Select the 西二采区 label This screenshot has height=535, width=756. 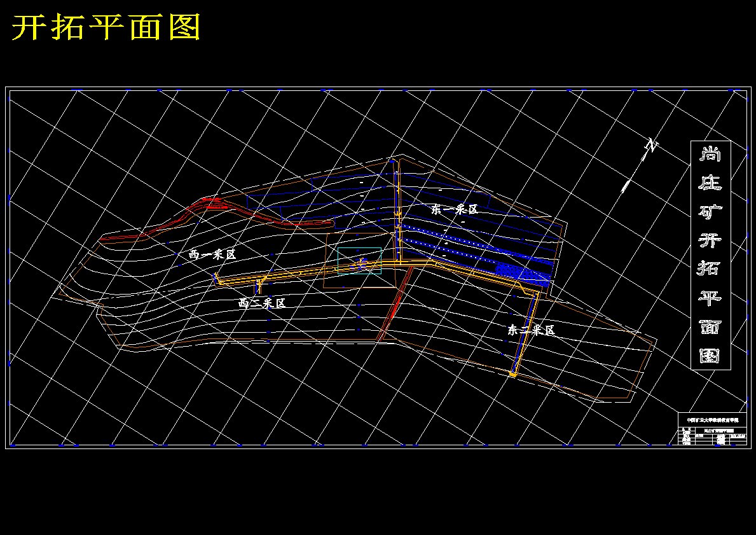pyautogui.click(x=262, y=303)
